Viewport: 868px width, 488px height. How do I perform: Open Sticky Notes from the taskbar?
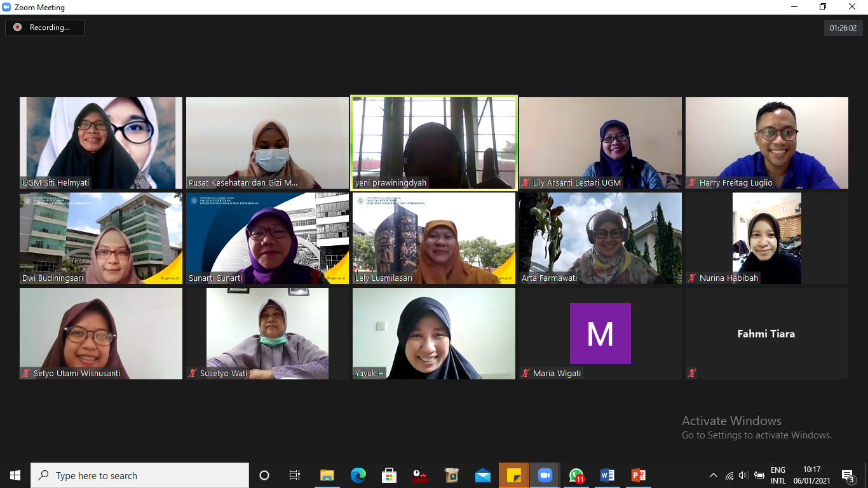[513, 475]
